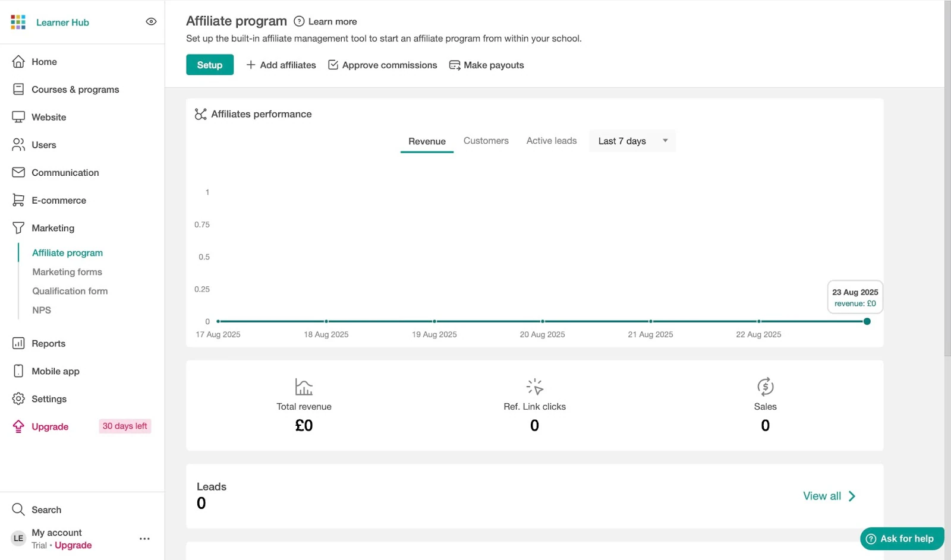Click the Approve commissions checkmark icon
Viewport: 951px width, 560px height.
tap(333, 65)
